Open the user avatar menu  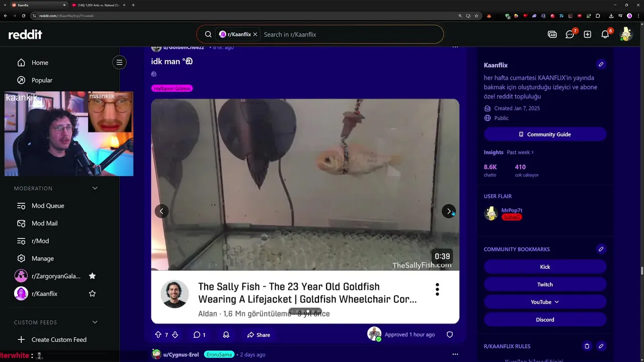click(x=626, y=34)
